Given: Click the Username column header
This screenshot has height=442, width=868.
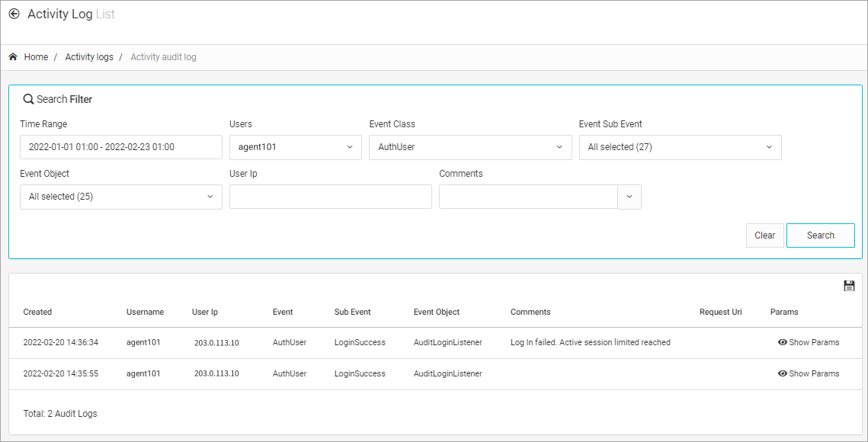Looking at the screenshot, I should tap(145, 312).
